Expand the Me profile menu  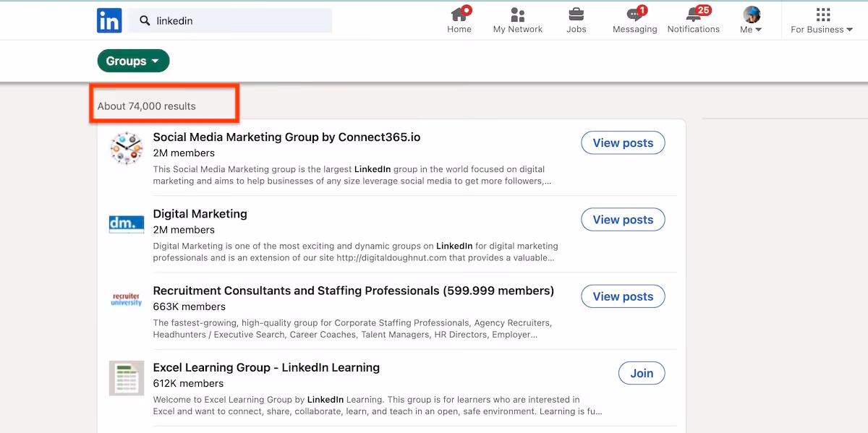tap(752, 20)
